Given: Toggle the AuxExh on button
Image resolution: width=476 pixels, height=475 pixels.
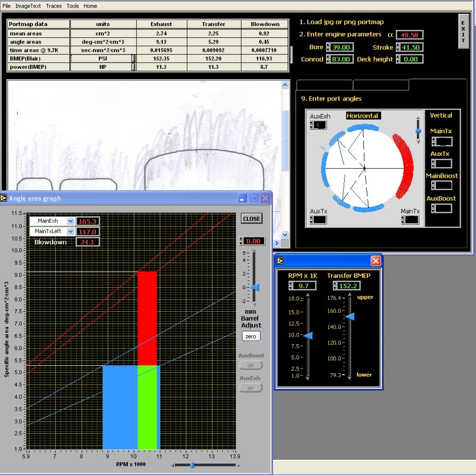Looking at the screenshot, I should pyautogui.click(x=250, y=388).
